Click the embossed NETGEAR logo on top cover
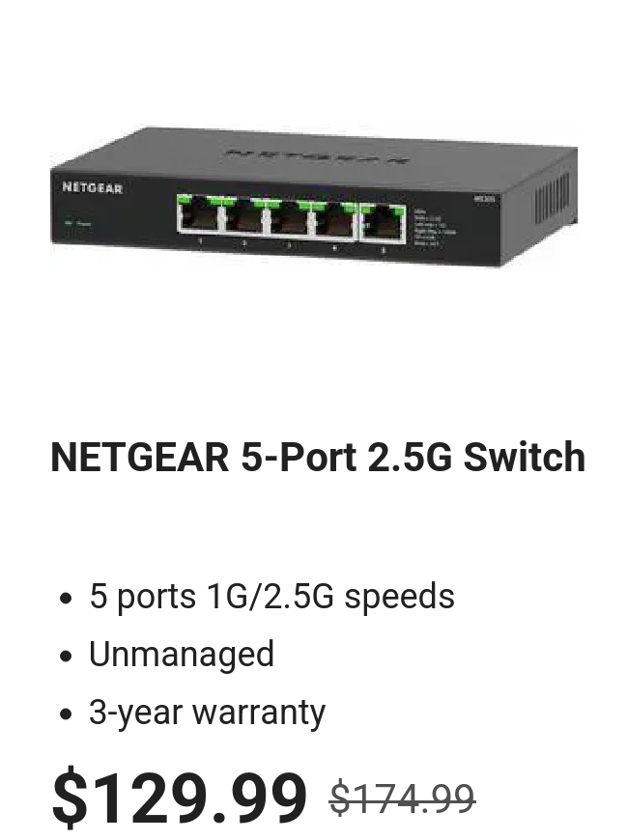 (320, 156)
